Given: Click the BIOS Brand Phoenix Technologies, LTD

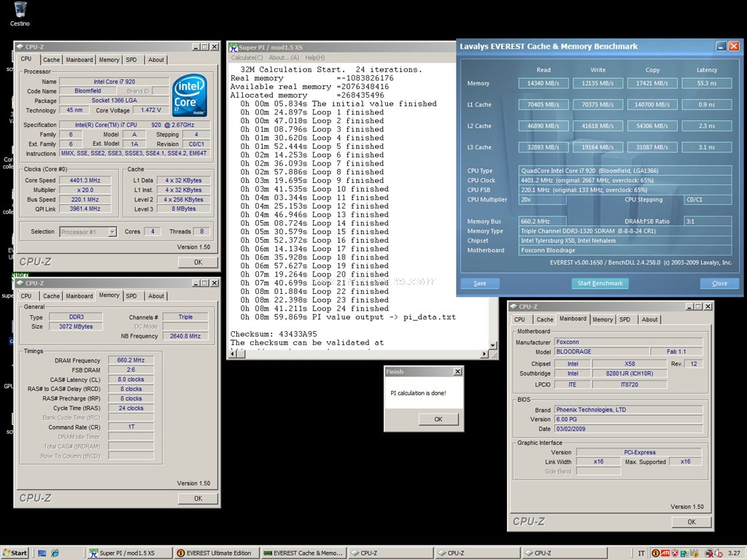Looking at the screenshot, I should tap(629, 410).
